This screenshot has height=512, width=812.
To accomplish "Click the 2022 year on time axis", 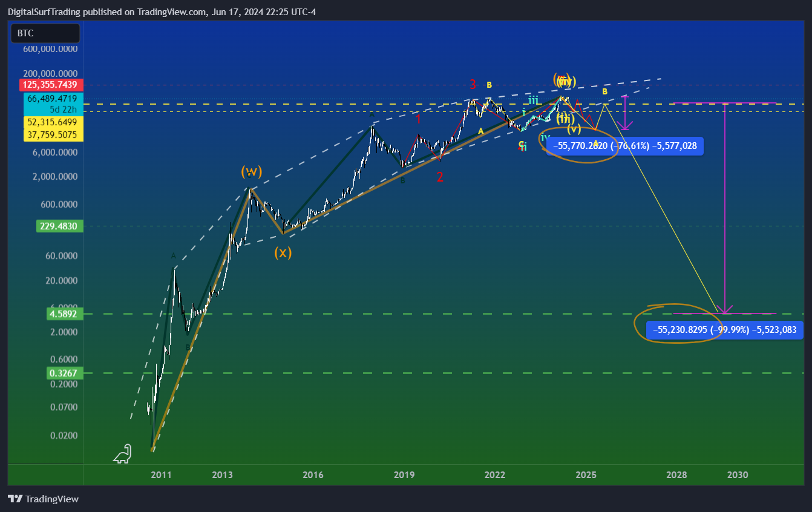I will tap(495, 475).
